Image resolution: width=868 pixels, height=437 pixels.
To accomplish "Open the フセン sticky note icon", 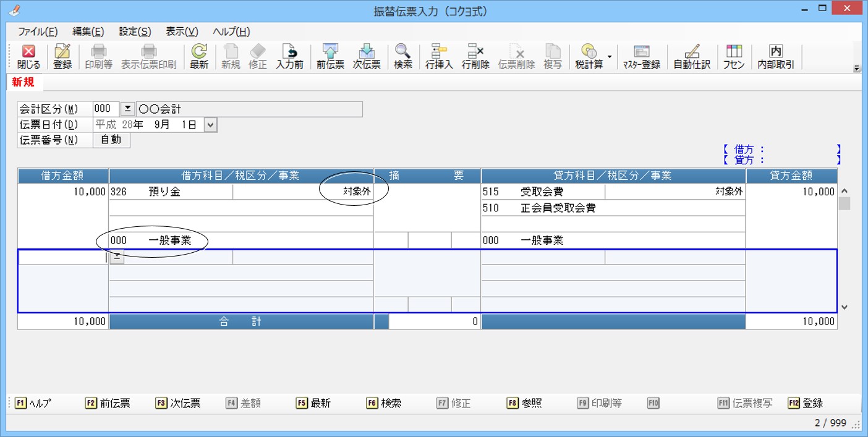I will [x=734, y=56].
